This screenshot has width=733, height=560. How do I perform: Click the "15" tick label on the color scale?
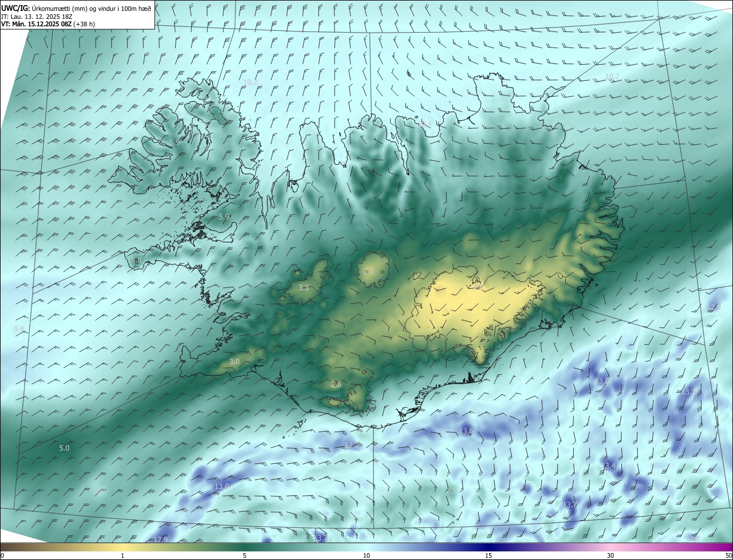pyautogui.click(x=488, y=556)
